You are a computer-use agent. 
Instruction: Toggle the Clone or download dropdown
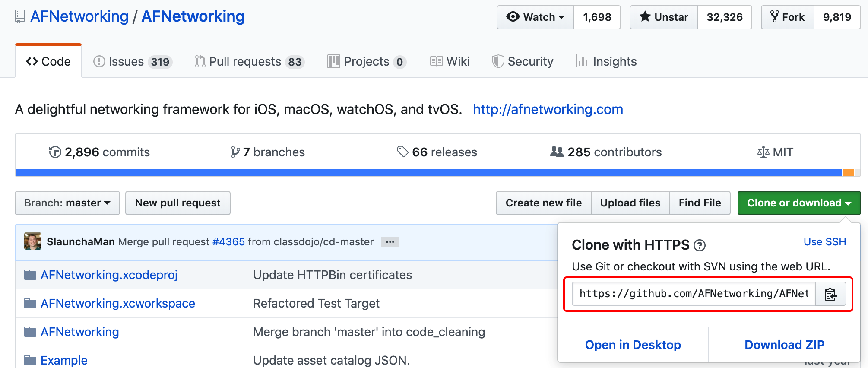pyautogui.click(x=799, y=203)
